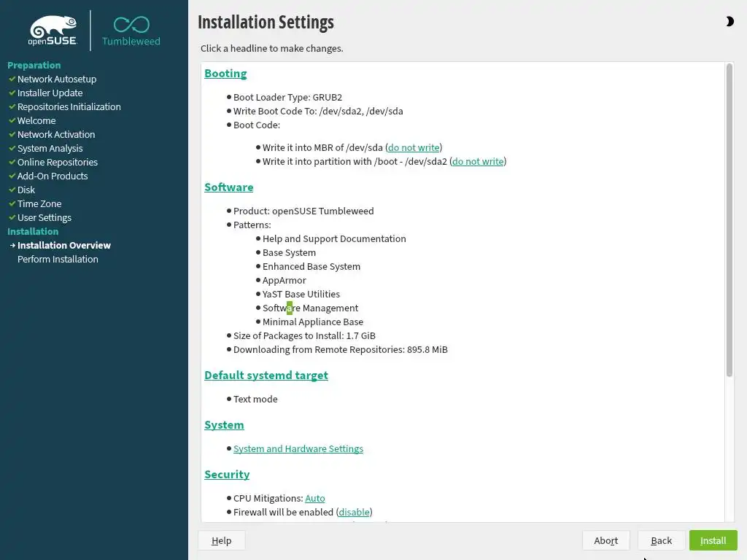Click 'Write Boot Code To' line
Image resolution: width=747 pixels, height=560 pixels.
pos(318,111)
